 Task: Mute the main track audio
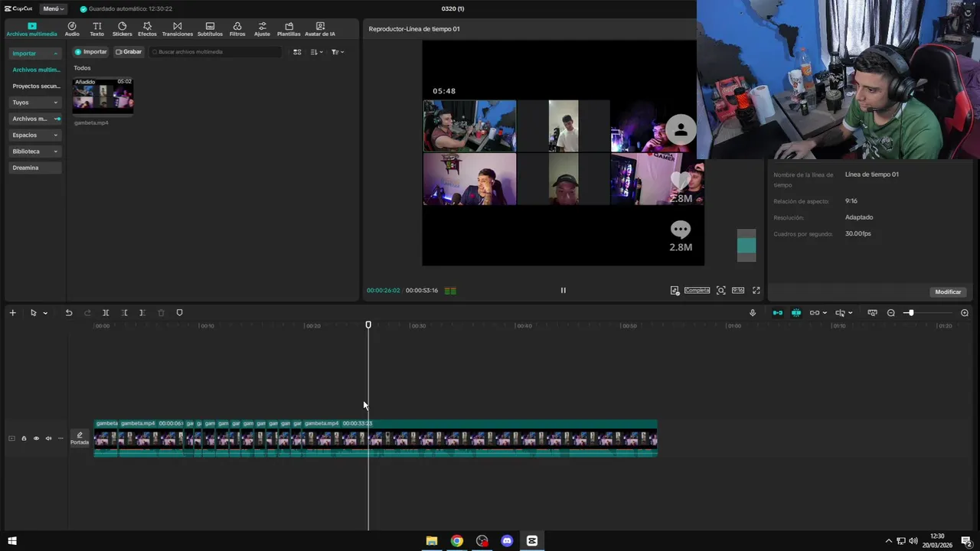pos(48,439)
